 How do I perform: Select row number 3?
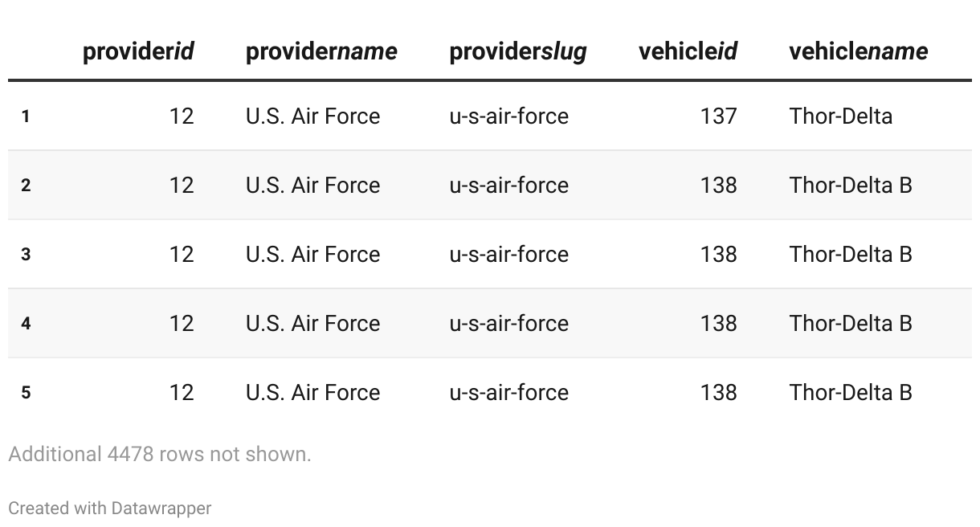point(26,255)
